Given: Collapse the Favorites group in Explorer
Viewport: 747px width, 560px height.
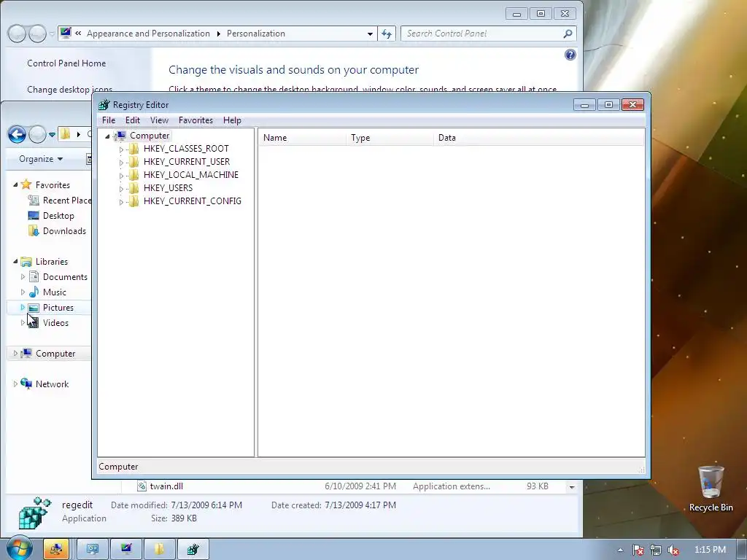Looking at the screenshot, I should (x=15, y=184).
